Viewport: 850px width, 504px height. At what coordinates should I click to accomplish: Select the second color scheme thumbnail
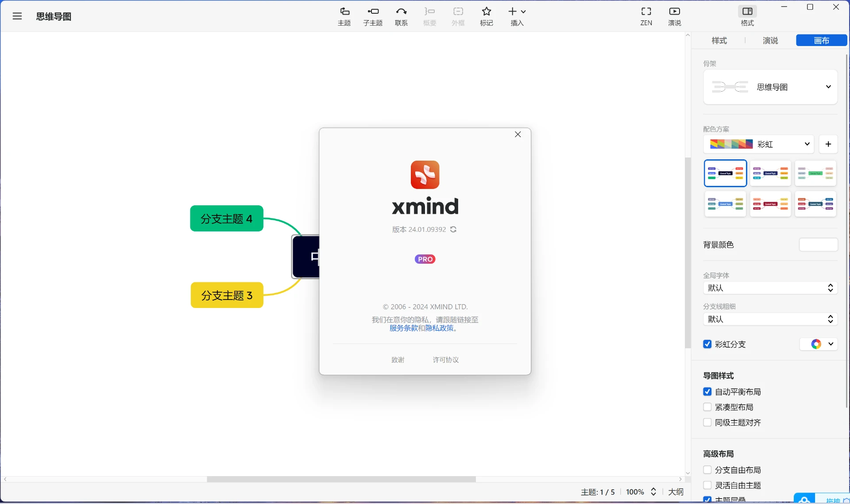pos(770,173)
